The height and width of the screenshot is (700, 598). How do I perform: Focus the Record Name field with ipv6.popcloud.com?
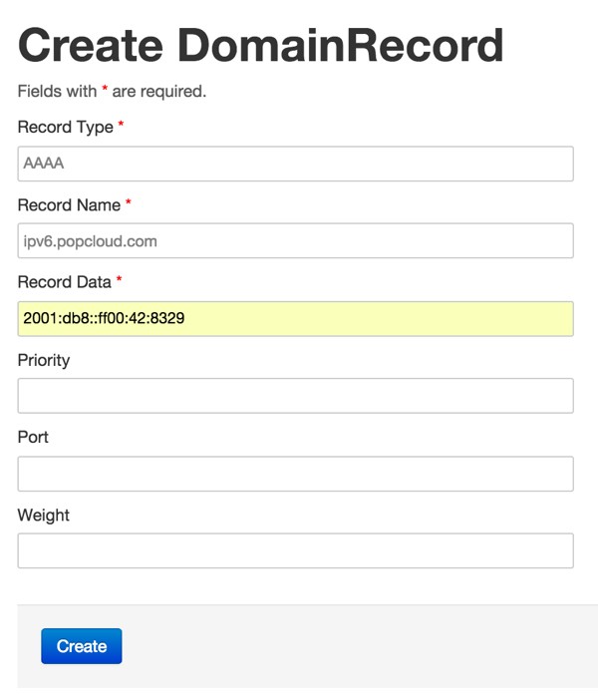pyautogui.click(x=295, y=240)
